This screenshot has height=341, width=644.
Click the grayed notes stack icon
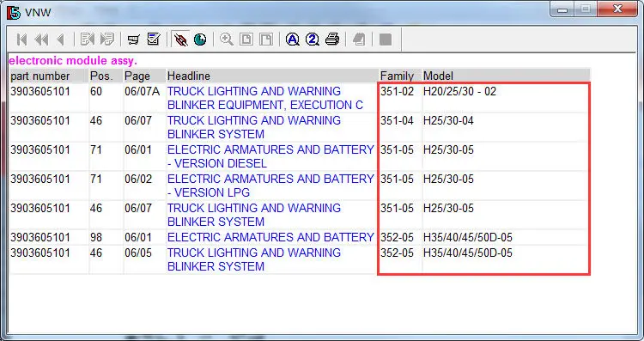[x=359, y=40]
